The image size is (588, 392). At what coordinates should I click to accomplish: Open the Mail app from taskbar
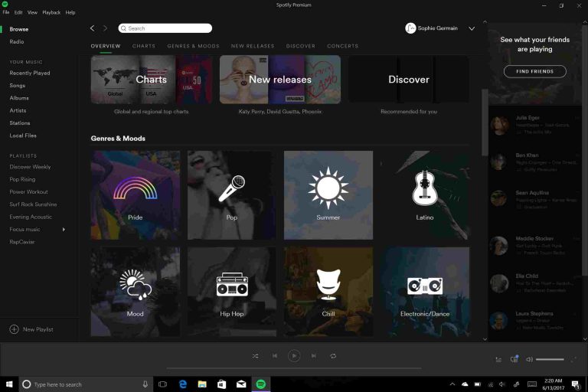[241, 384]
